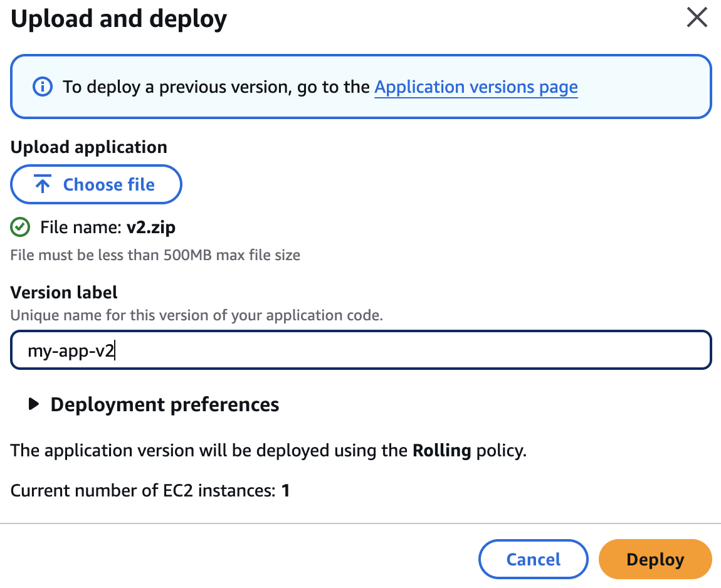Click the Upload application heading
The width and height of the screenshot is (721, 588).
click(x=88, y=147)
